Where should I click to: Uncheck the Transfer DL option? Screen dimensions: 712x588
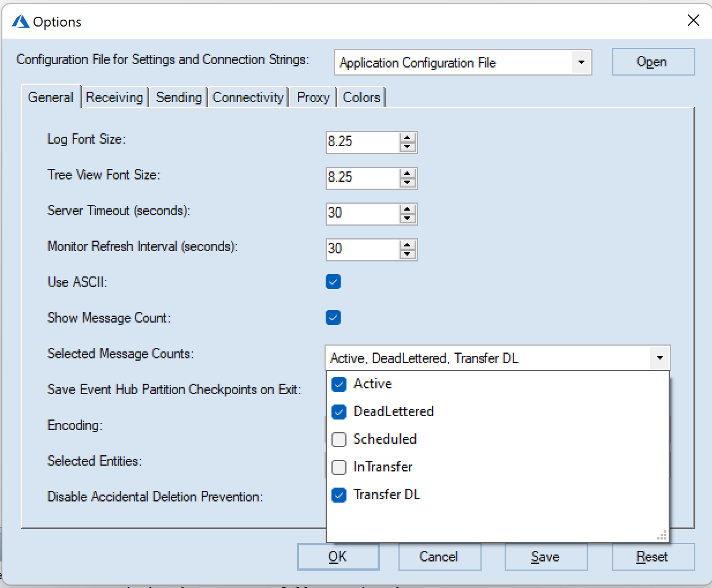click(339, 495)
